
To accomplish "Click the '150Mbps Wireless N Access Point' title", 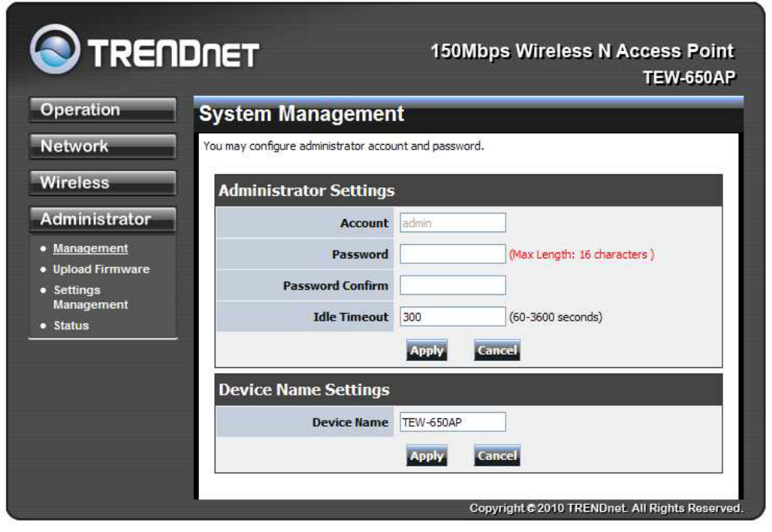I will point(582,51).
